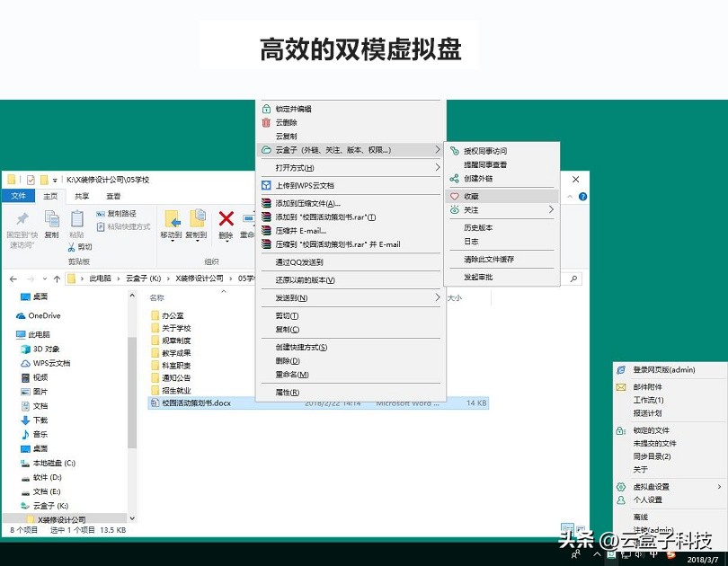Click 登录网页版(admin) globe icon
This screenshot has height=566, width=728.
[620, 369]
